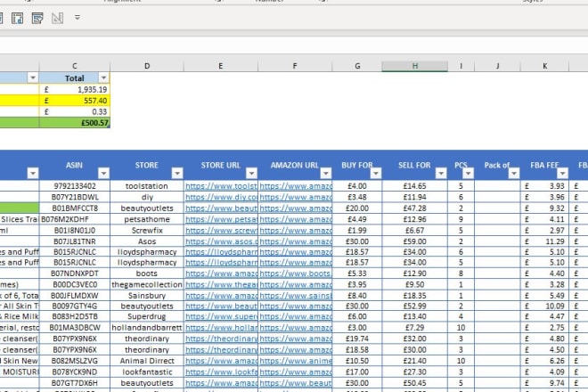Open the hollandandbarrett store URL link
This screenshot has width=588, height=392.
tap(221, 328)
